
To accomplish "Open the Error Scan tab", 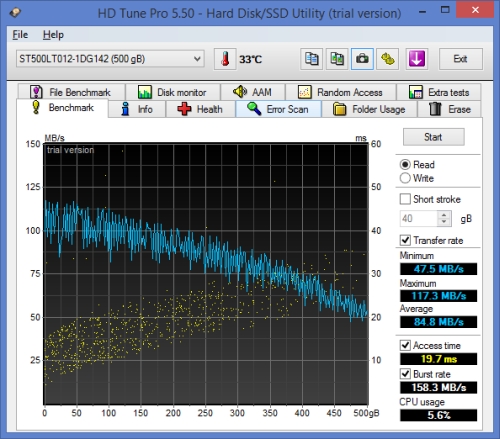I will 278,109.
